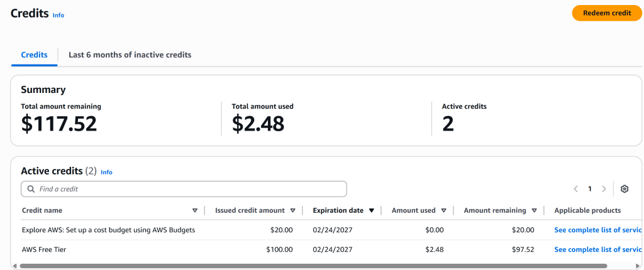The image size is (644, 270).
Task: Open Last 6 months of inactive credits tab
Action: point(130,55)
